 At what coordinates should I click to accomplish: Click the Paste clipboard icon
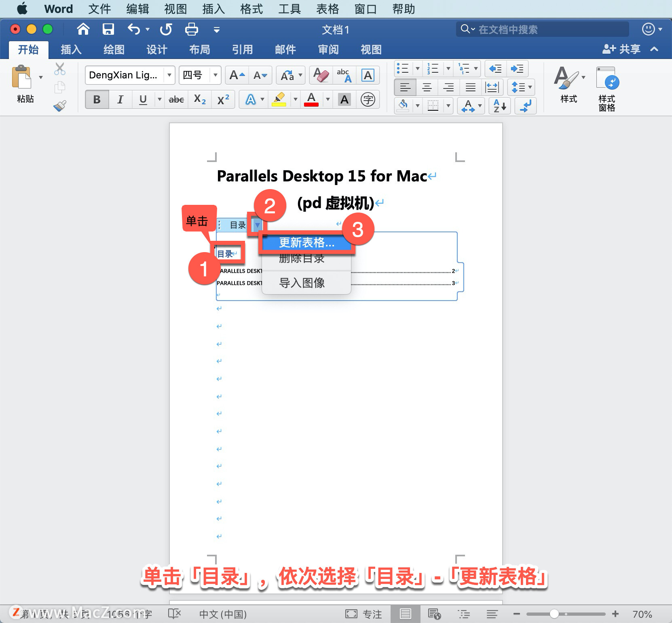pyautogui.click(x=21, y=77)
